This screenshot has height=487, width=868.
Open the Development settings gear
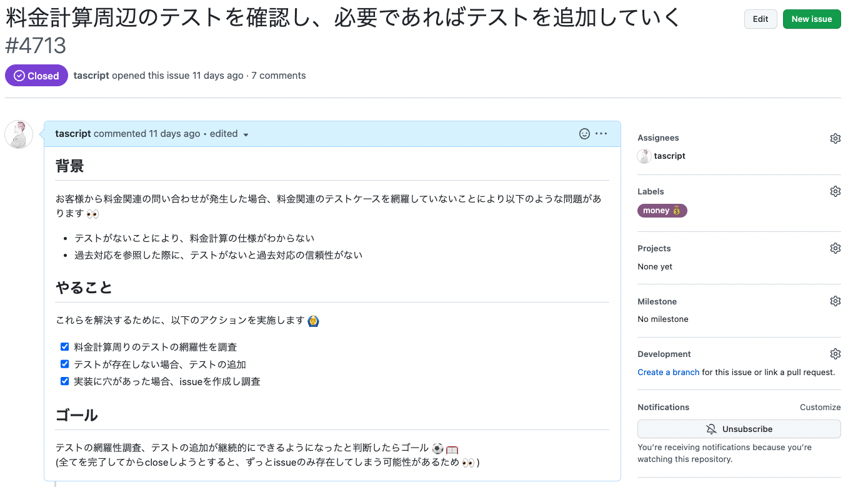836,354
